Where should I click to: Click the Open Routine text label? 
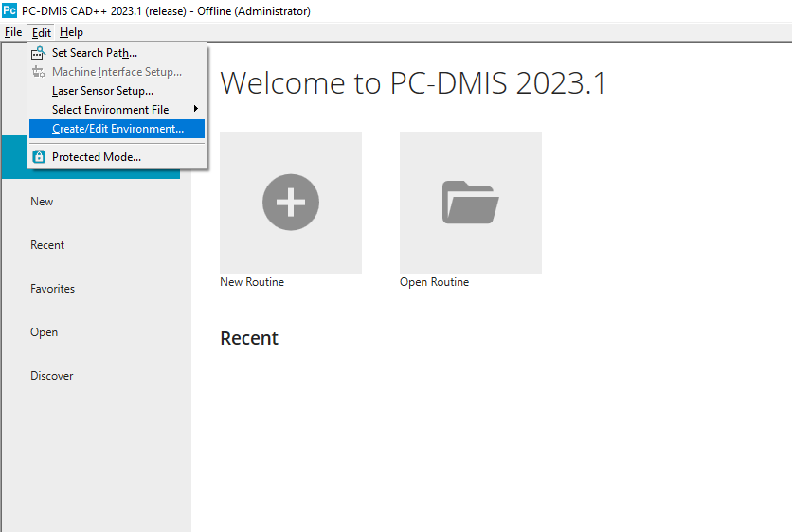tap(434, 282)
